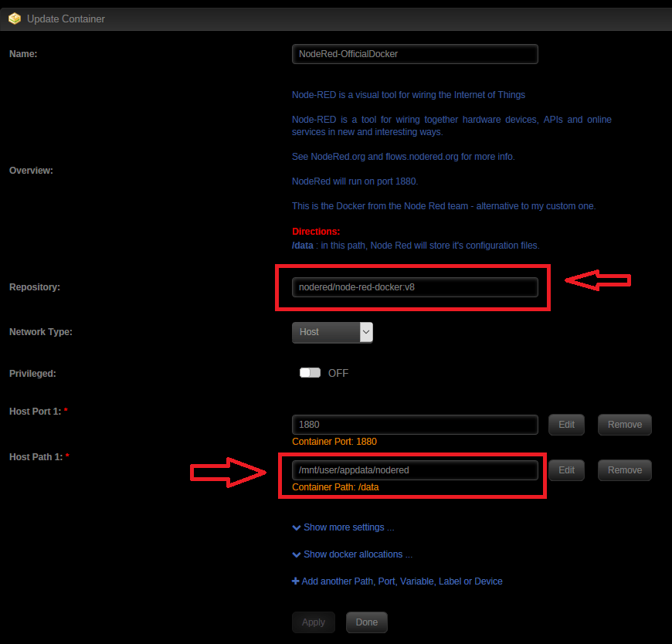672x644 pixels.
Task: Remove Host Path 1
Action: 624,470
